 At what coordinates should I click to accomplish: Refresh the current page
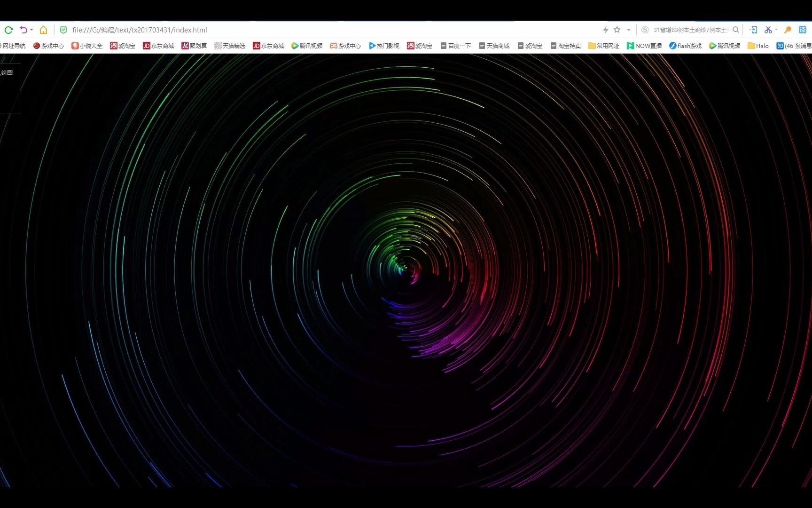(8, 30)
